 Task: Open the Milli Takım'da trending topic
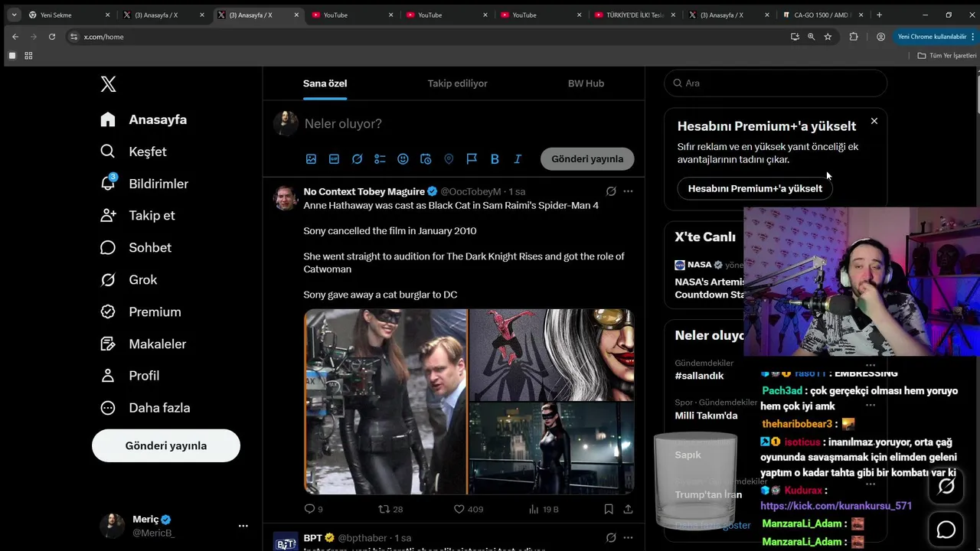[706, 416]
